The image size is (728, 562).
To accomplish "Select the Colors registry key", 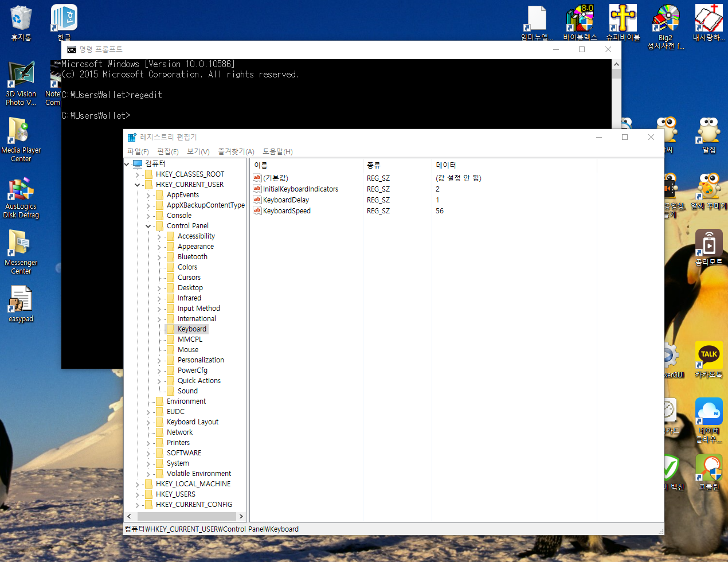I will pos(187,267).
